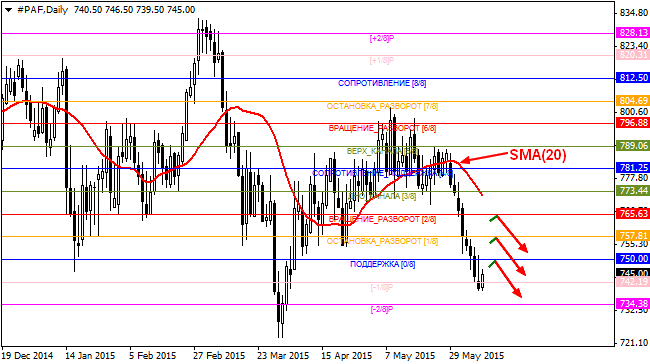Click the 789.06 olive price tag

coord(633,146)
